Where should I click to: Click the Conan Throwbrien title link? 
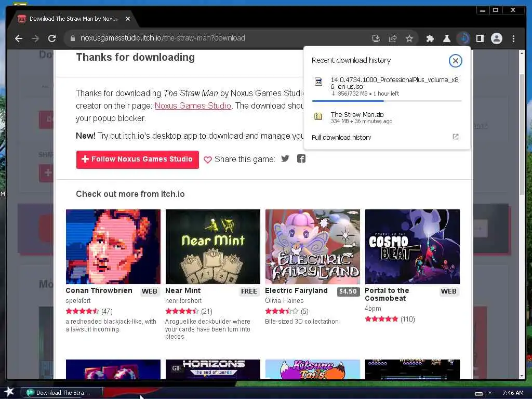(x=99, y=291)
